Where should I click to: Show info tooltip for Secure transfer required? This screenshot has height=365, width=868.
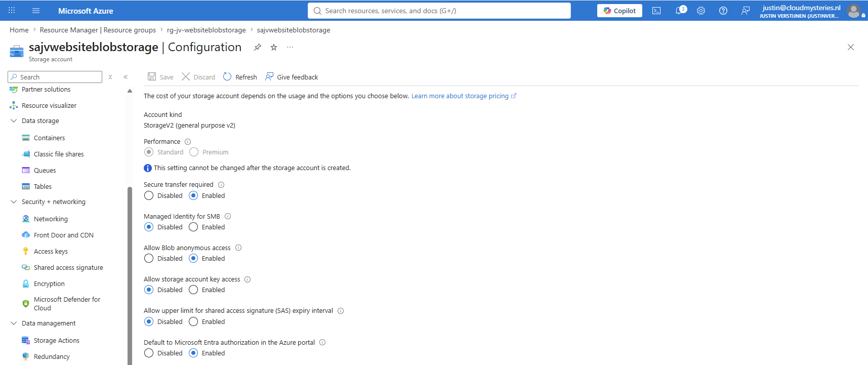coord(221,185)
